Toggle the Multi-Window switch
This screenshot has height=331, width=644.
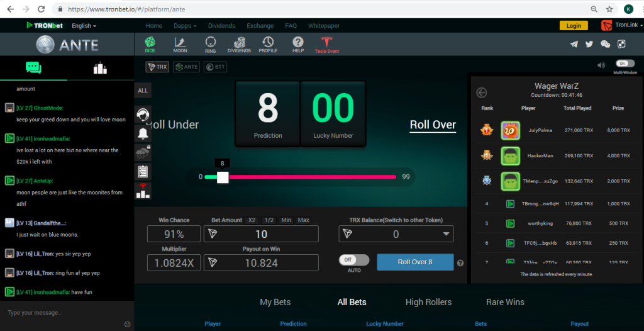pos(625,64)
